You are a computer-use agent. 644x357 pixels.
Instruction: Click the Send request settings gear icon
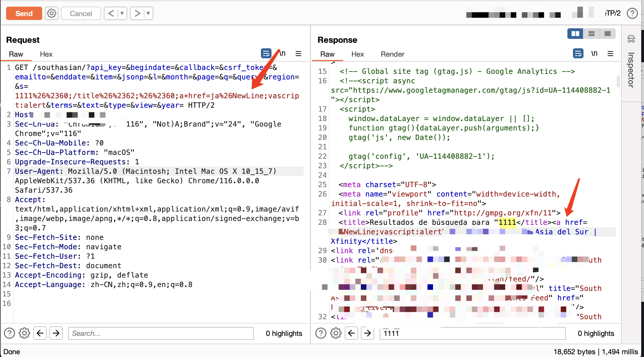pos(52,13)
